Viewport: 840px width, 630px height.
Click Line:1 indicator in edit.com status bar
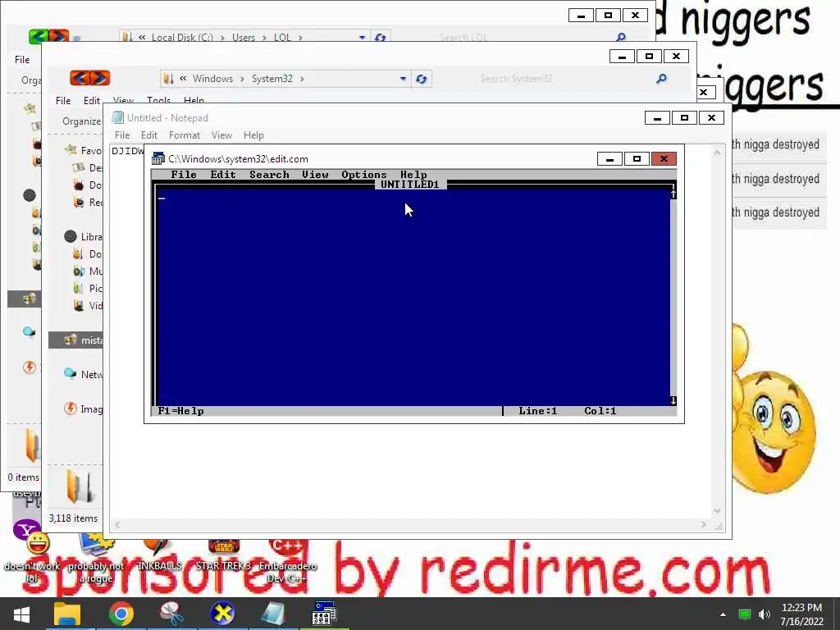click(538, 411)
